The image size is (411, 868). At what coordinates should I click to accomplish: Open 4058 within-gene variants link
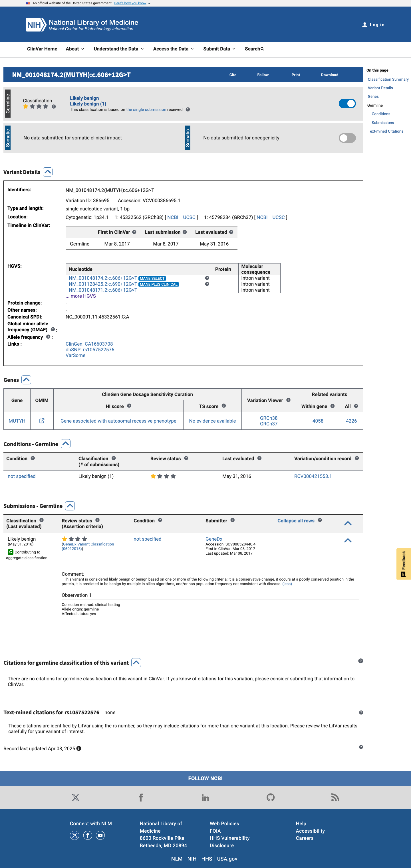coord(318,421)
